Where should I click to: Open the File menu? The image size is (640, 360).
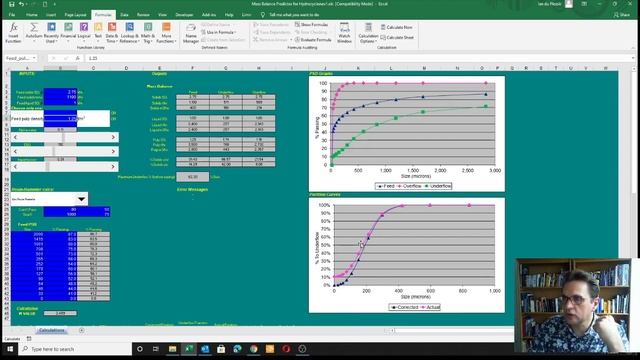[12, 15]
